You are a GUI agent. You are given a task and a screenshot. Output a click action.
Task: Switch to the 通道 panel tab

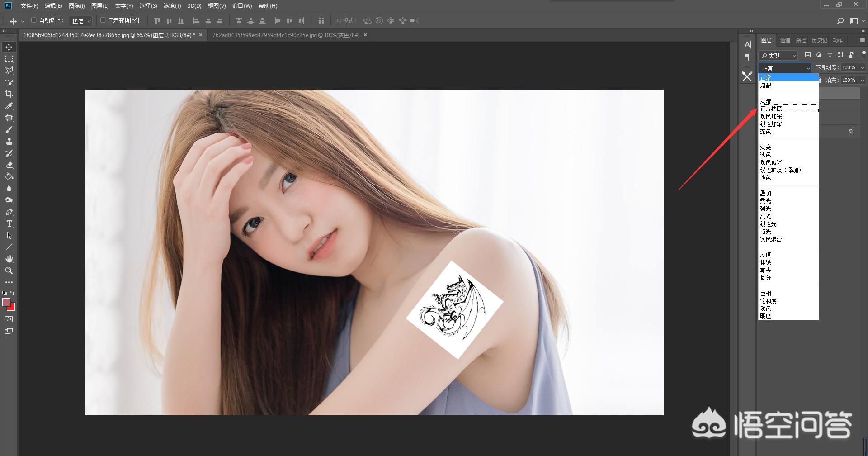click(785, 40)
